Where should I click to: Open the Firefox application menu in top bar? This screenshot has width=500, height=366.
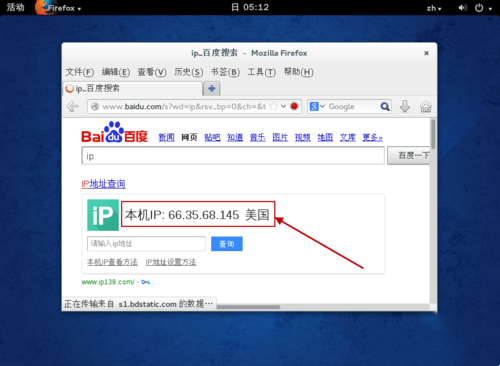pos(59,8)
